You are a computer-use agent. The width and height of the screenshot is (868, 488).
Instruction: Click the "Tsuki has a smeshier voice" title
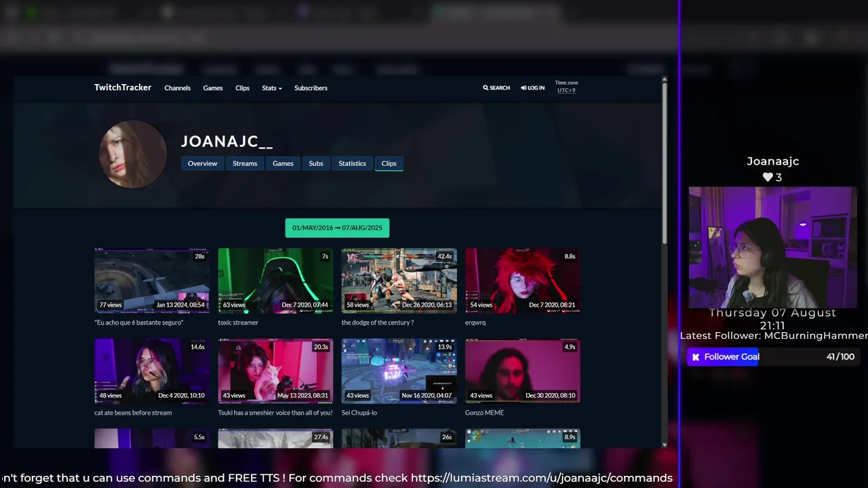[x=275, y=413]
